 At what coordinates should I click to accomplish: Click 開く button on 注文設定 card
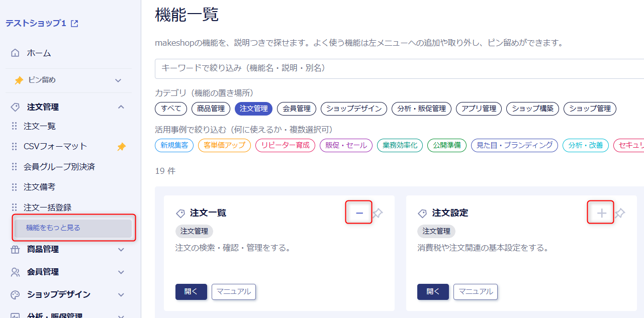point(433,292)
